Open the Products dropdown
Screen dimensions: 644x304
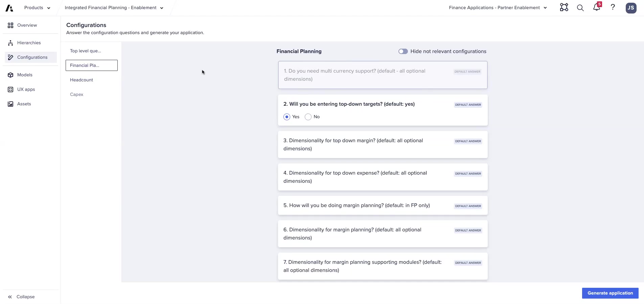[37, 7]
